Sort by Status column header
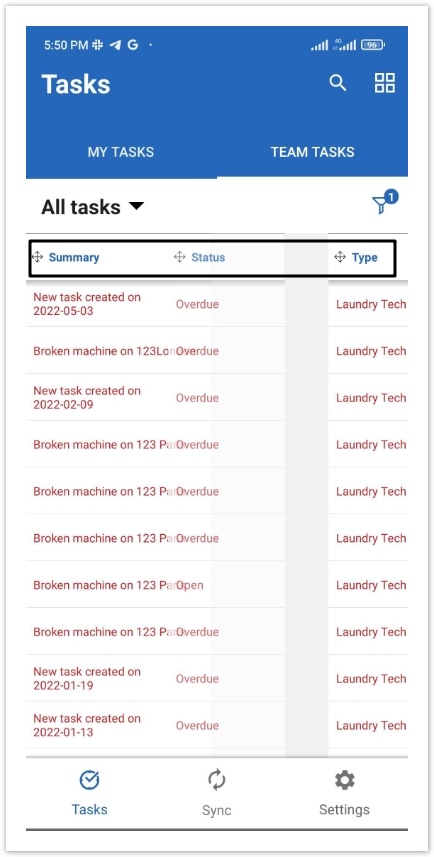Screen dimensions: 434x857 [x=208, y=257]
